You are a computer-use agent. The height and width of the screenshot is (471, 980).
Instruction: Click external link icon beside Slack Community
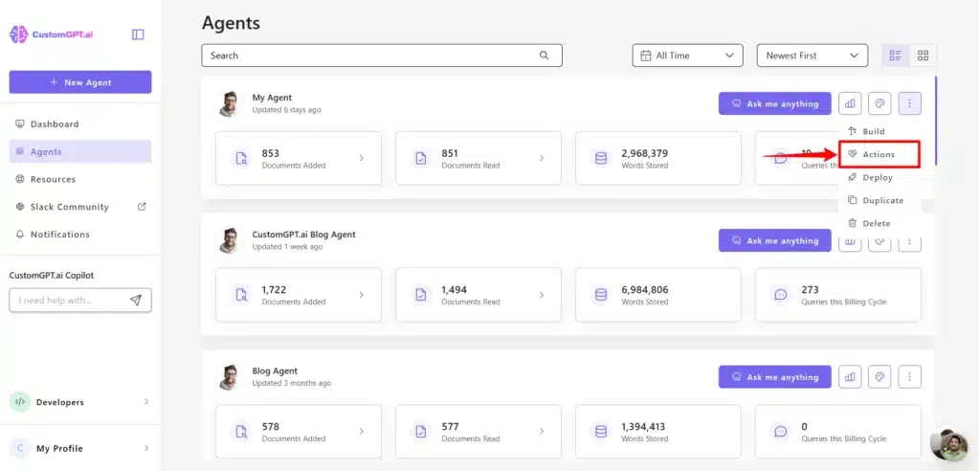tap(142, 207)
